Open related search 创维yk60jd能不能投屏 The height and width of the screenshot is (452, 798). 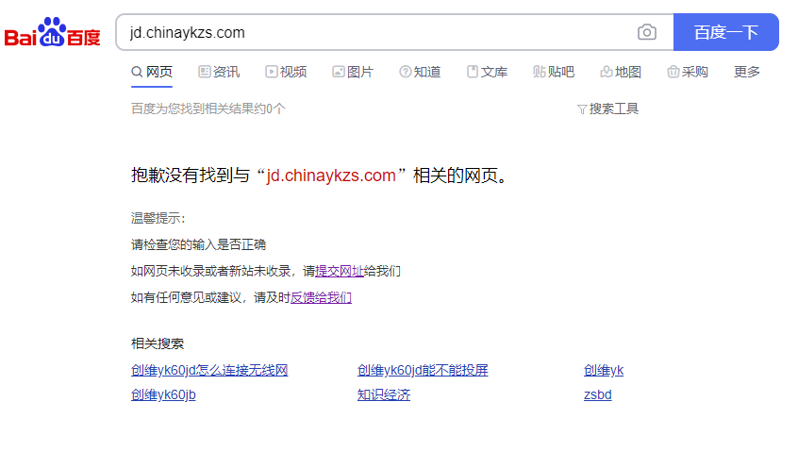click(x=422, y=371)
